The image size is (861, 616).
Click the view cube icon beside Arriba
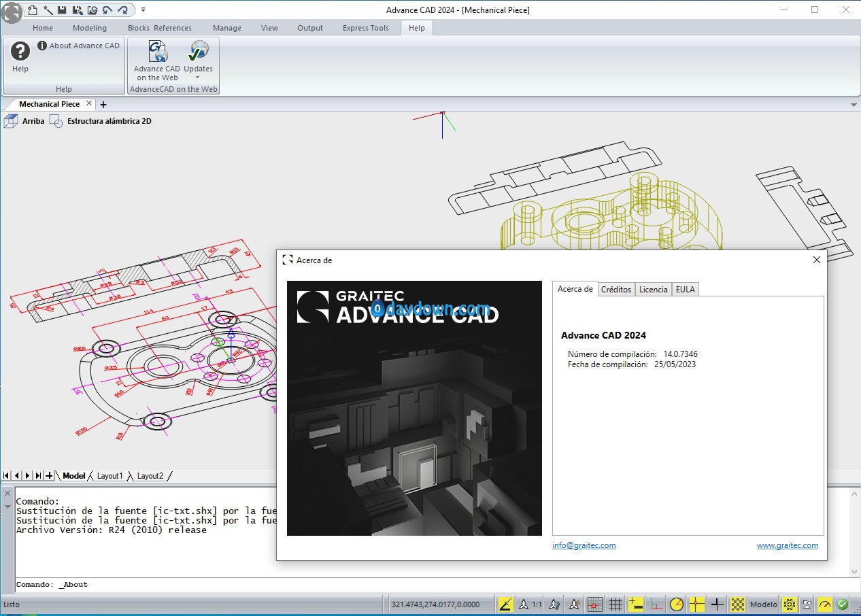point(11,121)
